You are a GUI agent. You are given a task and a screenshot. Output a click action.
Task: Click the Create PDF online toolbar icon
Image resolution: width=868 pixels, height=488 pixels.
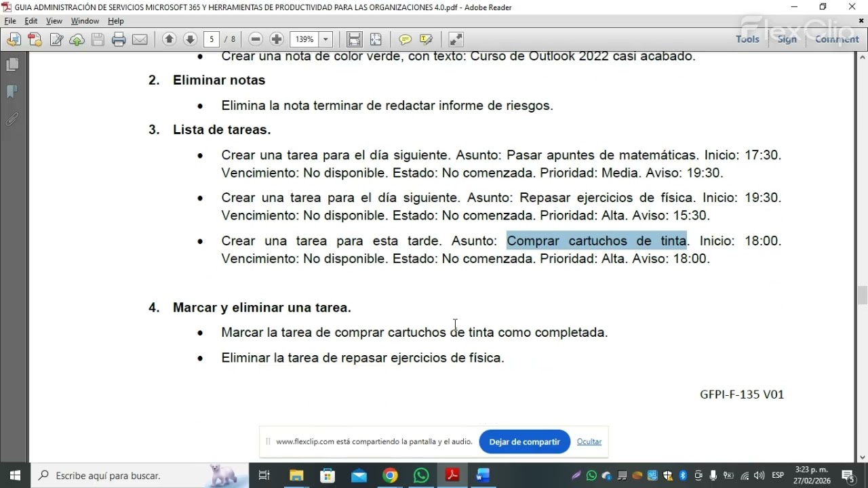35,39
